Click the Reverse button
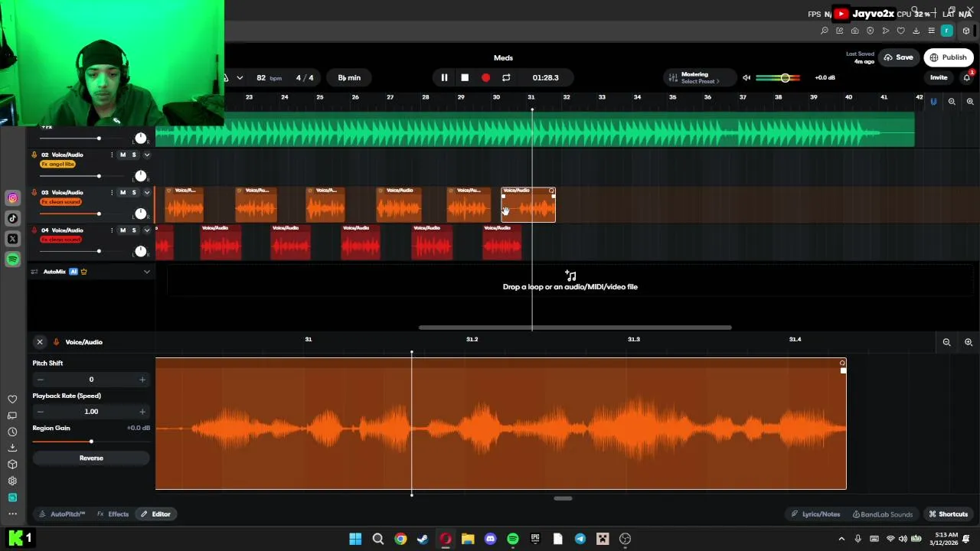This screenshot has width=980, height=551. click(x=91, y=458)
